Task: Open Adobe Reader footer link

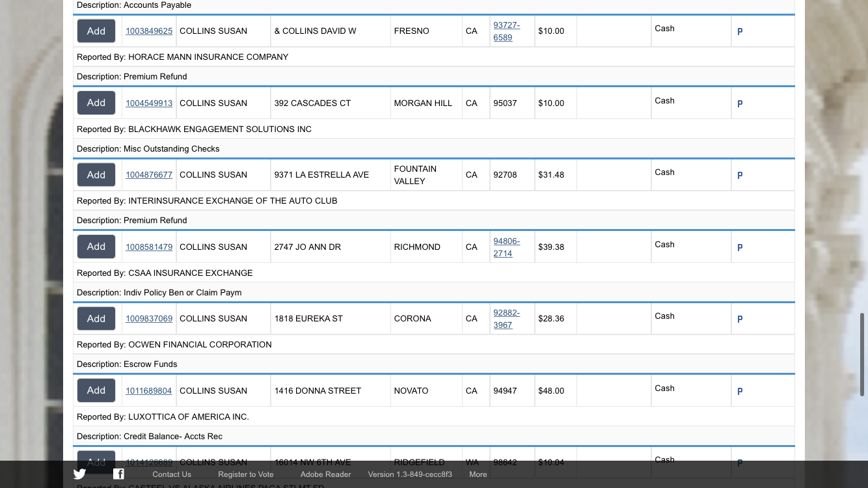Action: tap(325, 474)
